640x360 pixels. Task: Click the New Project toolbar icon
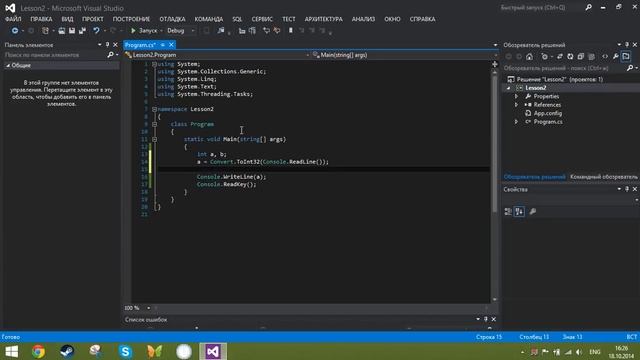[x=45, y=31]
